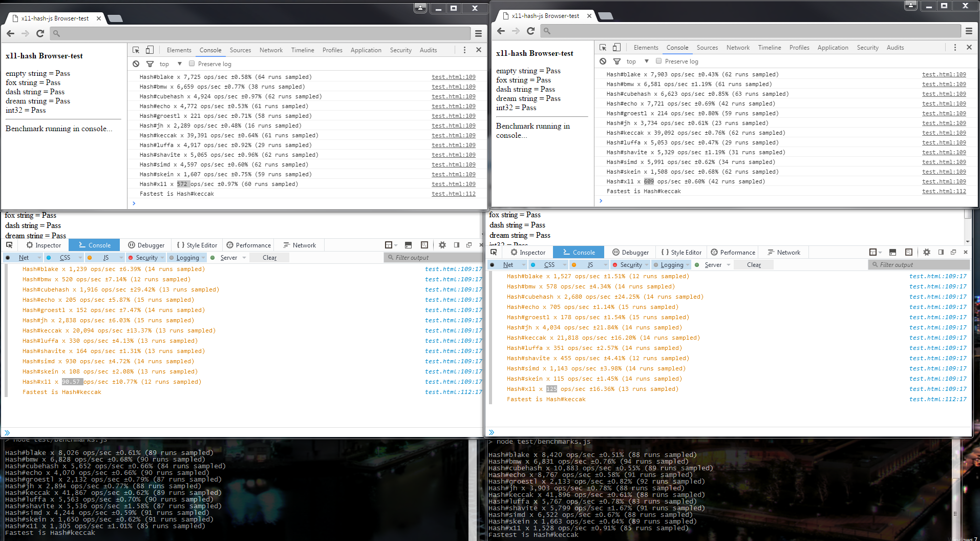Enable responsive design mode in right Firefox toolbox
Viewport: 980px width, 541px height.
coord(909,252)
